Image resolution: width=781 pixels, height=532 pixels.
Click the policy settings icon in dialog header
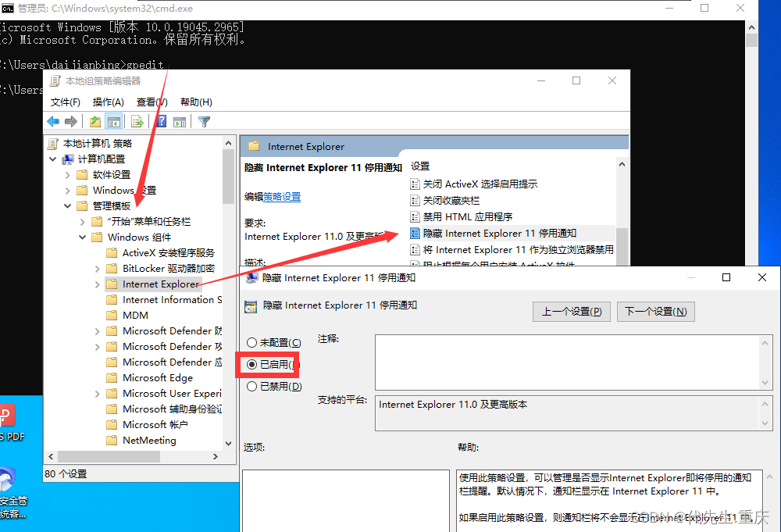[251, 306]
